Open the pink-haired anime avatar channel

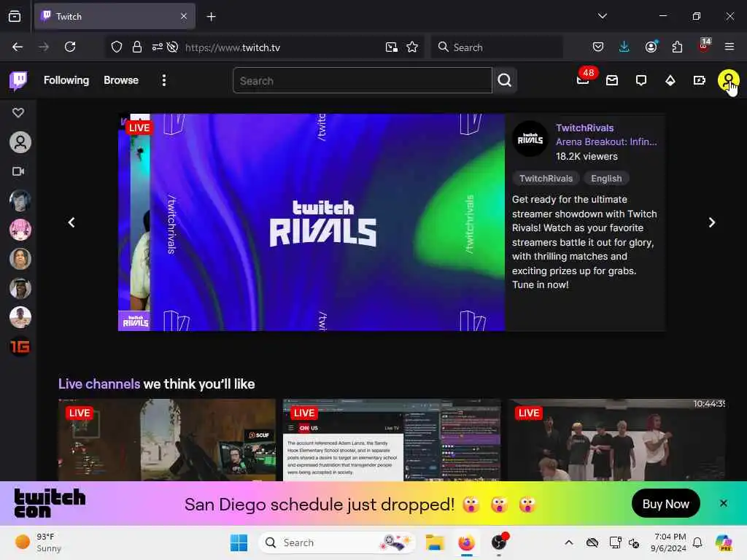pos(20,230)
